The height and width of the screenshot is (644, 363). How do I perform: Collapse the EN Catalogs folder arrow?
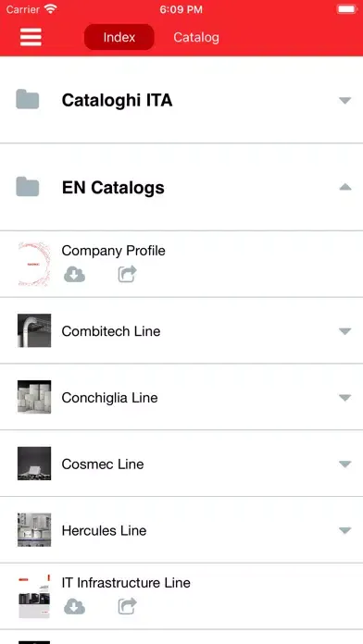(x=344, y=187)
